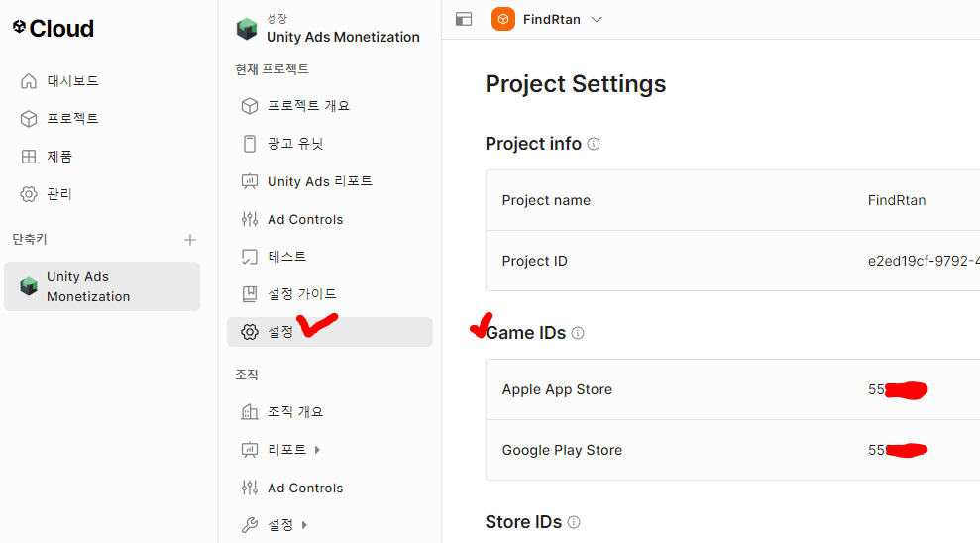The height and width of the screenshot is (543, 980).
Task: Click the 관리 gear icon
Action: [x=29, y=194]
